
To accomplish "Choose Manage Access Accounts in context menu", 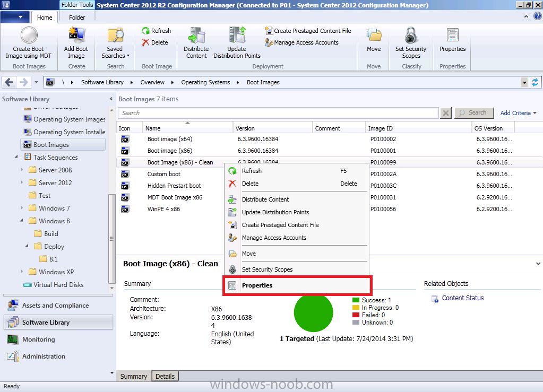I will click(296, 238).
